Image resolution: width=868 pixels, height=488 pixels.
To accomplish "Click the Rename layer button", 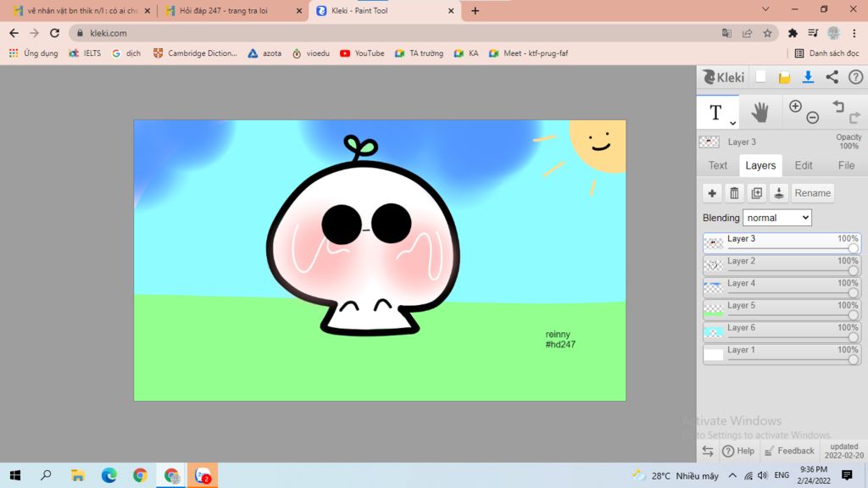I will pos(813,193).
